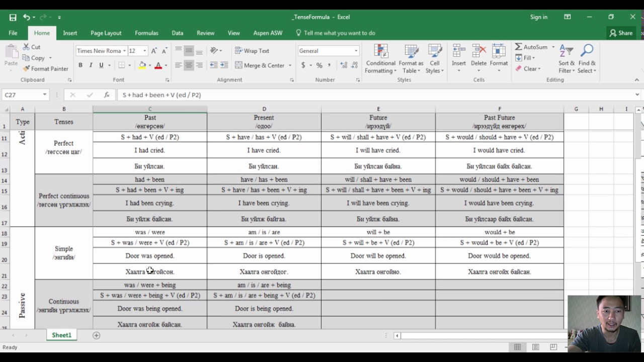644x362 pixels.
Task: Click the Insert cells button
Action: 459,59
